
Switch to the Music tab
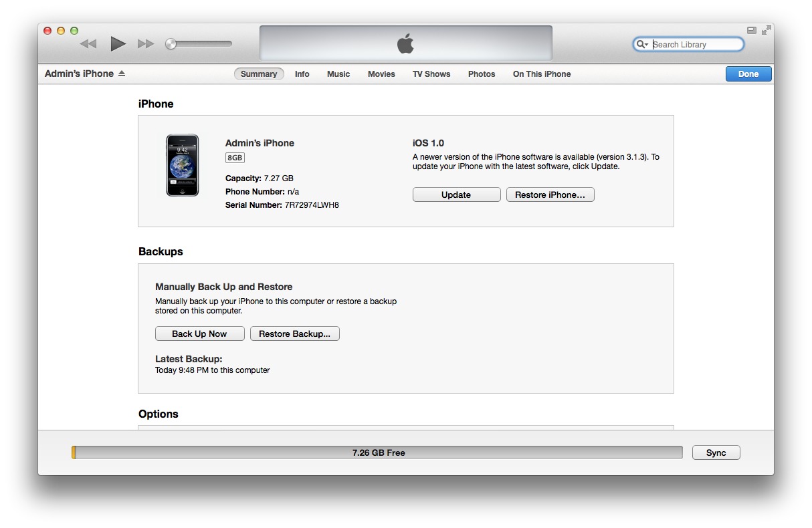338,74
